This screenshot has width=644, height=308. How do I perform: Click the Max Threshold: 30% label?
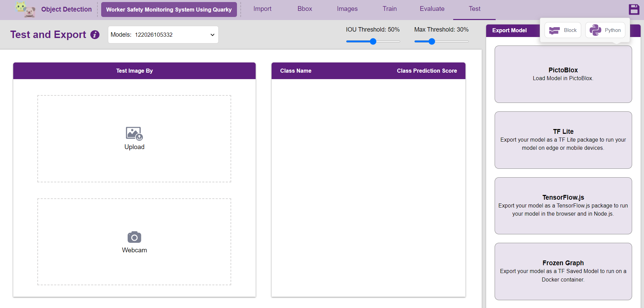[x=441, y=30]
